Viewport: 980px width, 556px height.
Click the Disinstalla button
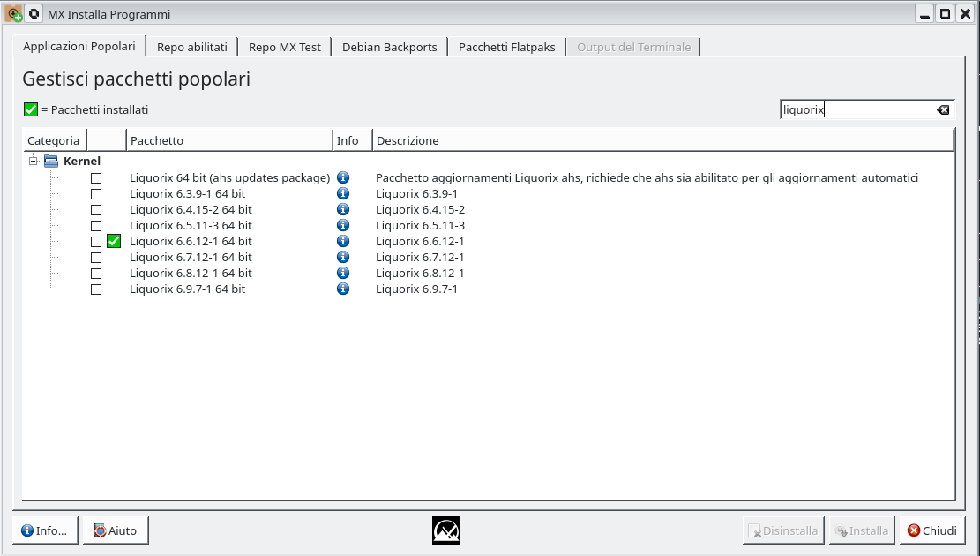[784, 530]
